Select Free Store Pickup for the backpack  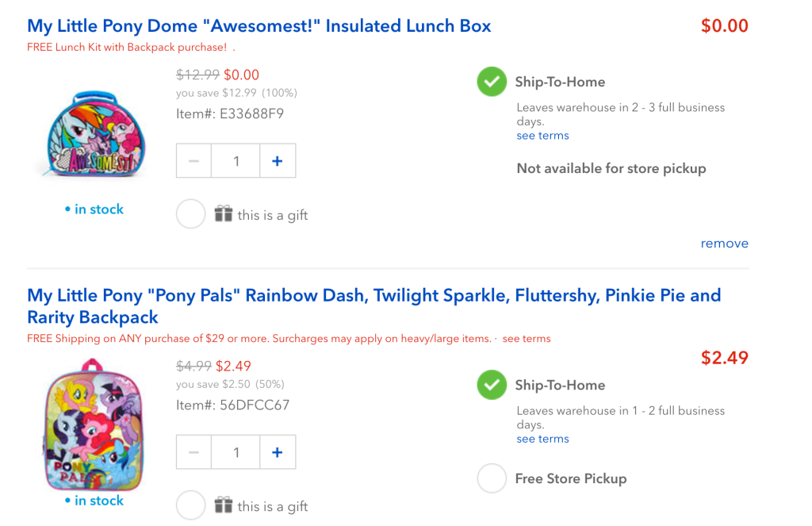pos(492,478)
